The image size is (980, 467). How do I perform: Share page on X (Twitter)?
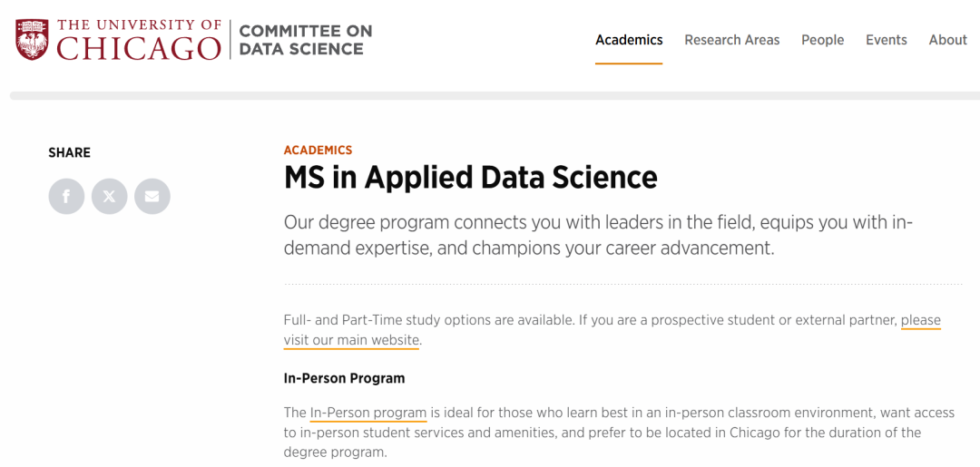[110, 196]
